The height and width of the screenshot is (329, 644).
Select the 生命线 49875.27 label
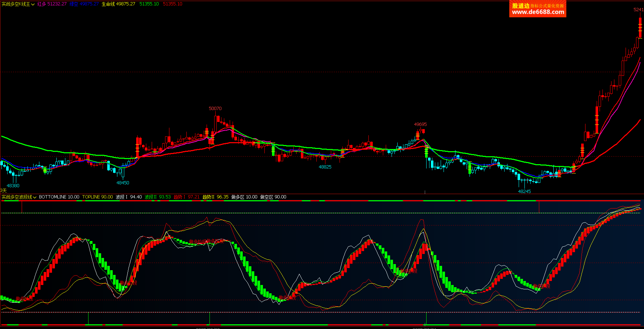tap(118, 4)
